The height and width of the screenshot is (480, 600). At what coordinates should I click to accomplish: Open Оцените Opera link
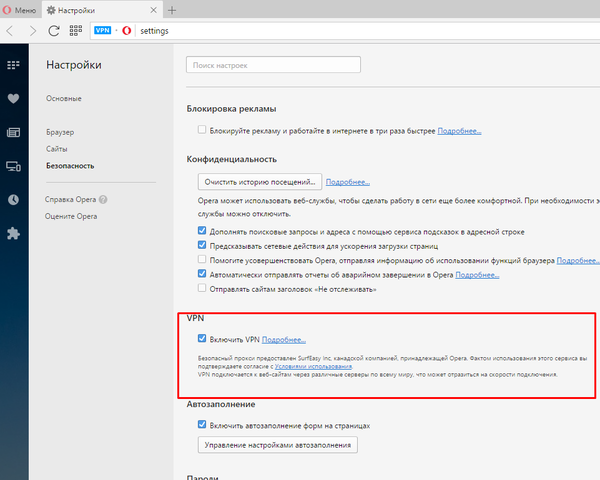point(71,216)
